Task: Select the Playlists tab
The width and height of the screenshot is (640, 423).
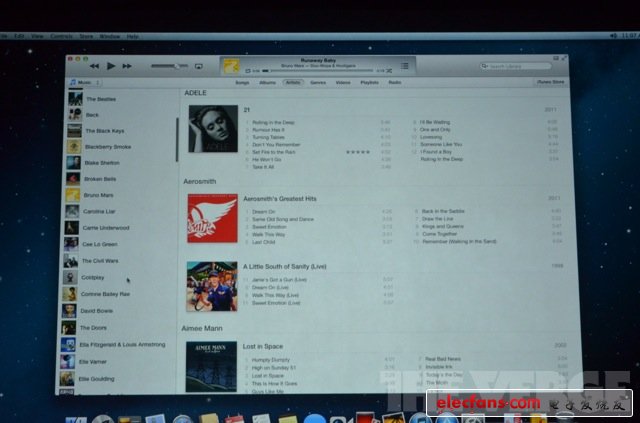Action: coord(369,82)
